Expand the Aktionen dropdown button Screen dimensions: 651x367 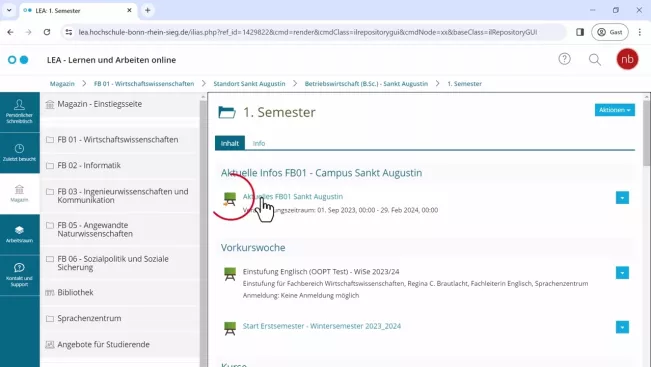click(614, 110)
